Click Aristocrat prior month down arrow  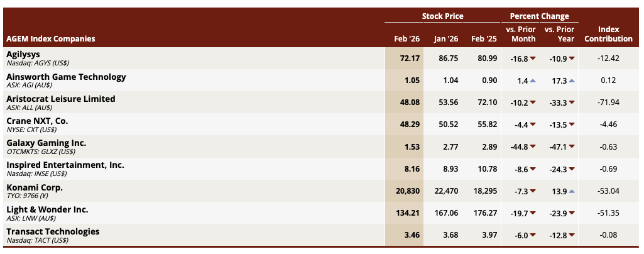533,102
